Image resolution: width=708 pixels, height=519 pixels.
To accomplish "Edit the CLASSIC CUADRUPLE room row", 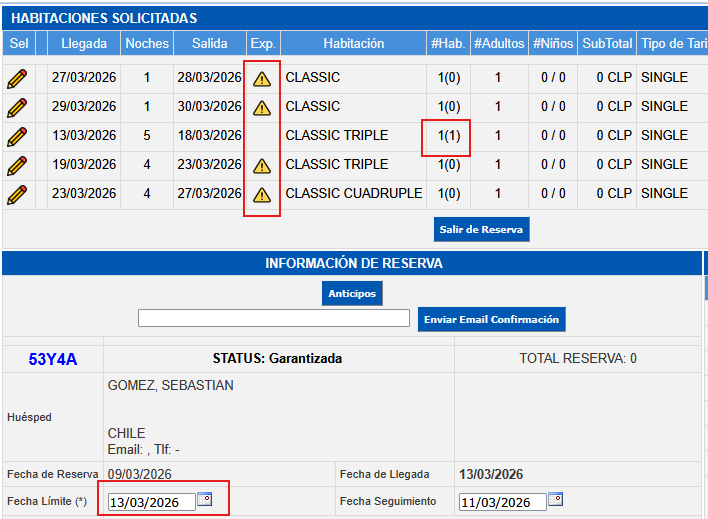I will click(17, 194).
